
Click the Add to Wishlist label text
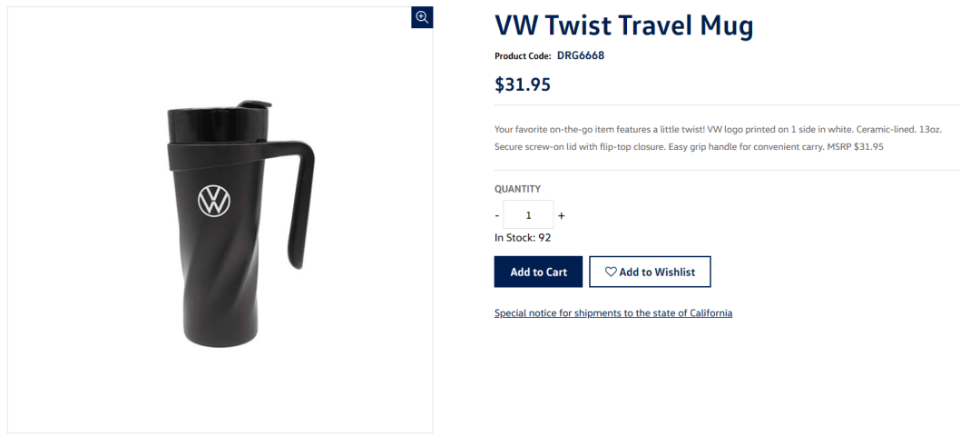657,272
